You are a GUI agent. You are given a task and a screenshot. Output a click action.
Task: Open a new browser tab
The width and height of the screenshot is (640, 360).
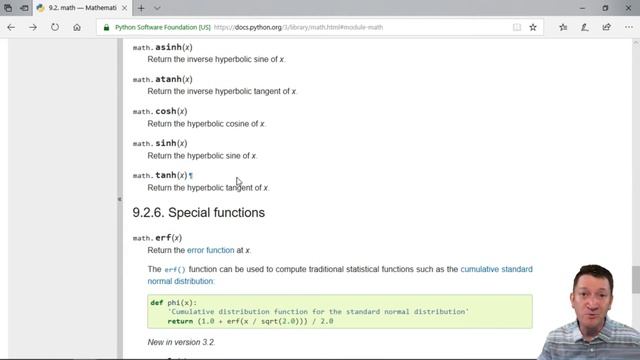[x=141, y=8]
